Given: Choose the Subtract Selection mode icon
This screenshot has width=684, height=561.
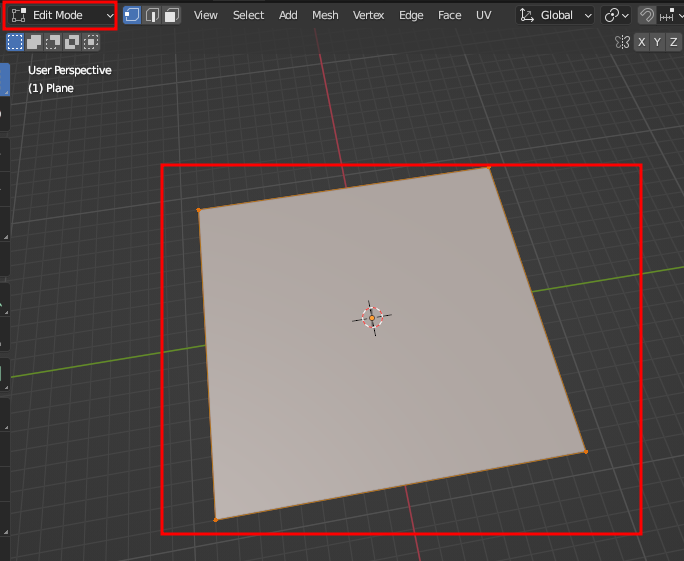Looking at the screenshot, I should point(53,42).
